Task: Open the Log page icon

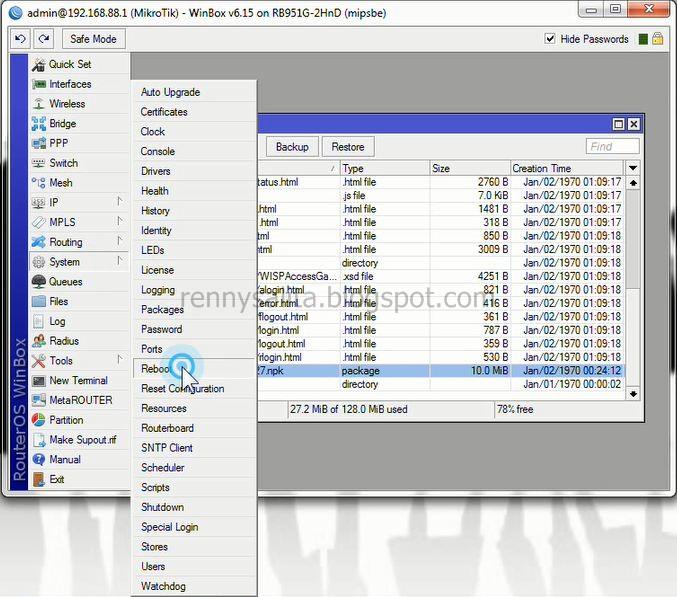Action: [38, 321]
